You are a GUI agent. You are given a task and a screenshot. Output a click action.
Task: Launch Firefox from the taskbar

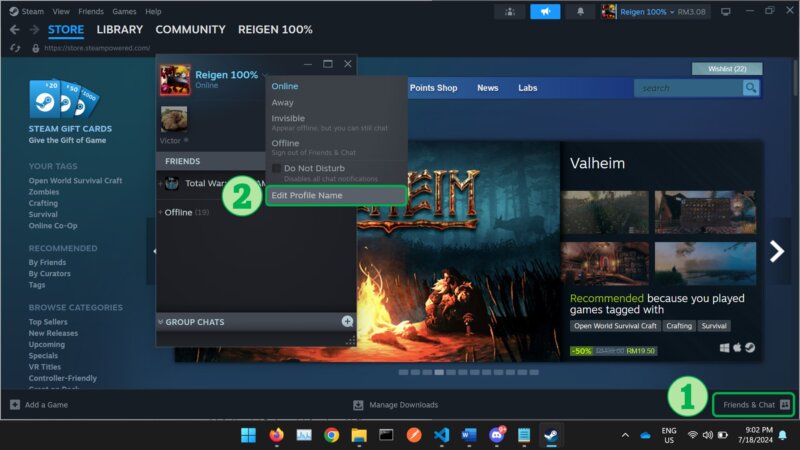click(x=277, y=435)
